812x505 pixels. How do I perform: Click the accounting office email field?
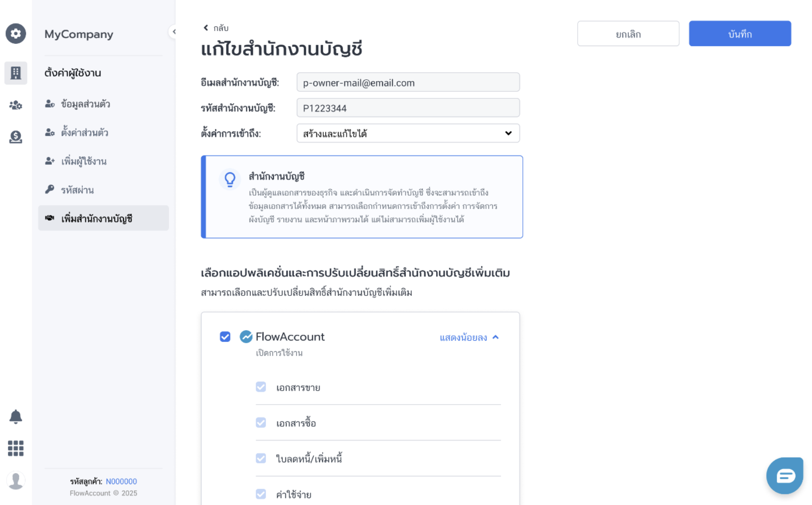click(x=408, y=82)
